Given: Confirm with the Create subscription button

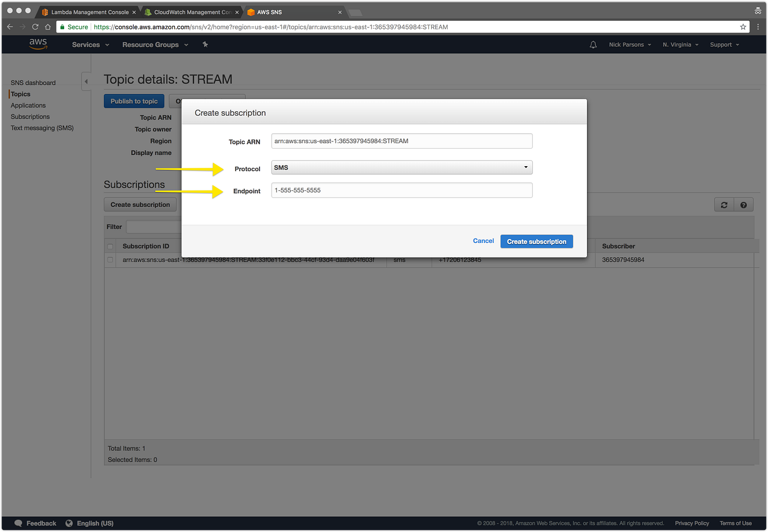Looking at the screenshot, I should tap(537, 241).
